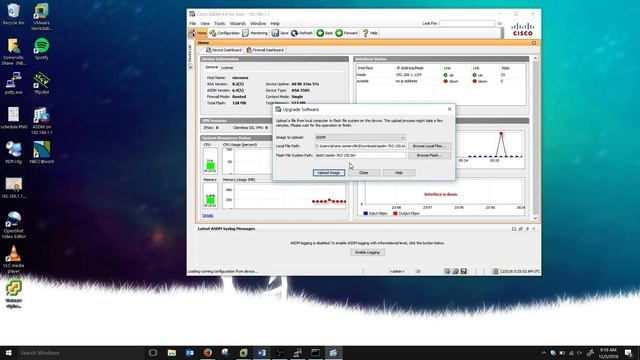Open OpenShot Video Editor desktop icon
This screenshot has height=360, width=640.
(x=13, y=225)
